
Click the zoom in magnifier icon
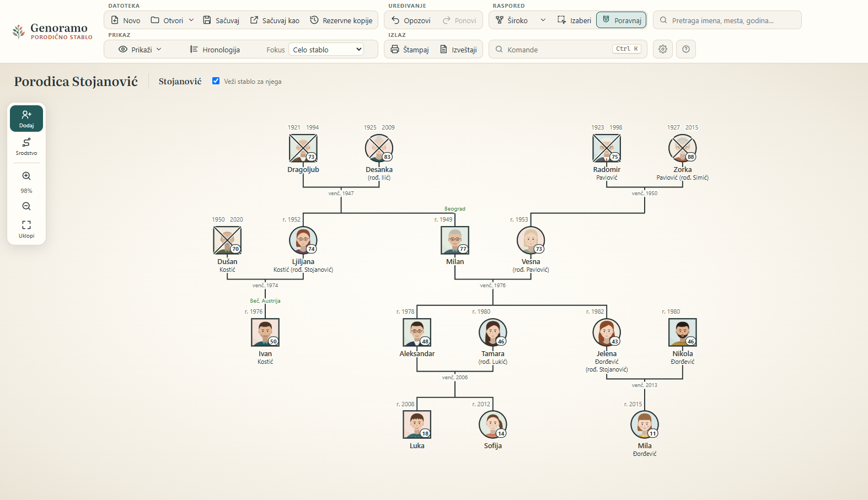[26, 176]
